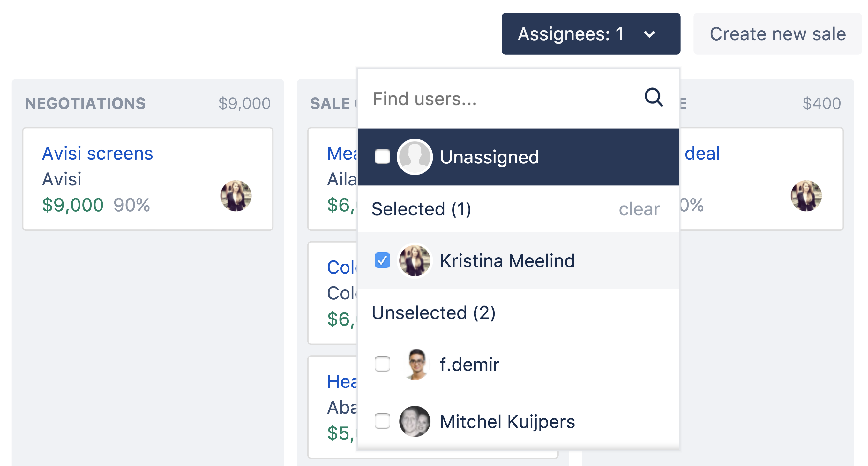868x466 pixels.
Task: Click Mitchel Kuijpers' avatar picture
Action: 415,421
